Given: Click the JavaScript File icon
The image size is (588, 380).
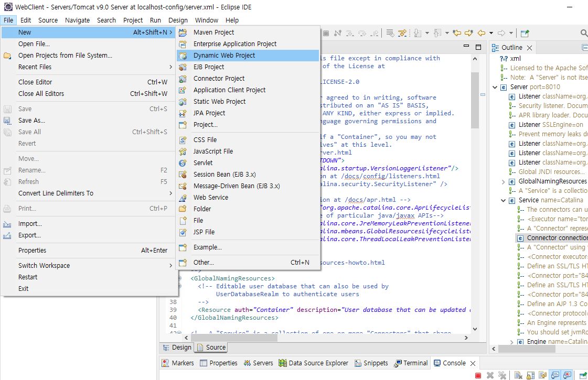Looking at the screenshot, I should [x=183, y=151].
